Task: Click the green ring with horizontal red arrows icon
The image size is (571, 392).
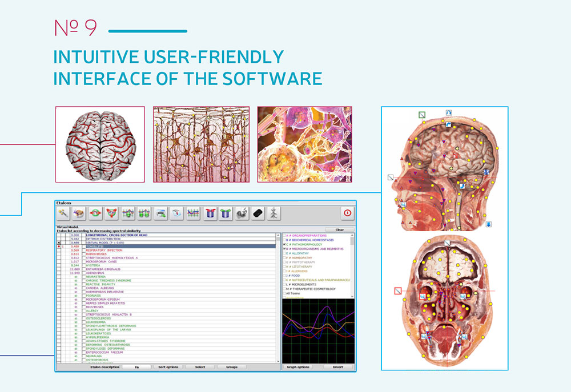Action: click(x=95, y=213)
